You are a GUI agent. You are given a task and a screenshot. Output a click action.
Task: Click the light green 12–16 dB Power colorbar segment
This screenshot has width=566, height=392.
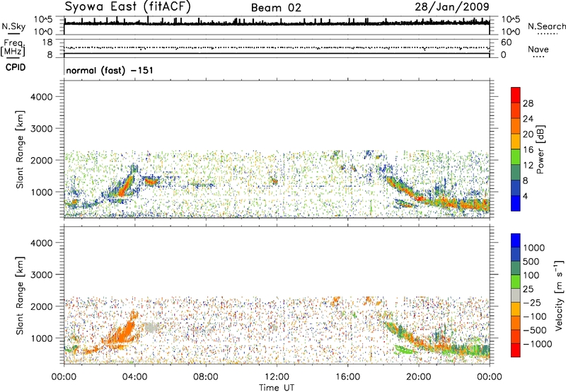[x=516, y=157]
